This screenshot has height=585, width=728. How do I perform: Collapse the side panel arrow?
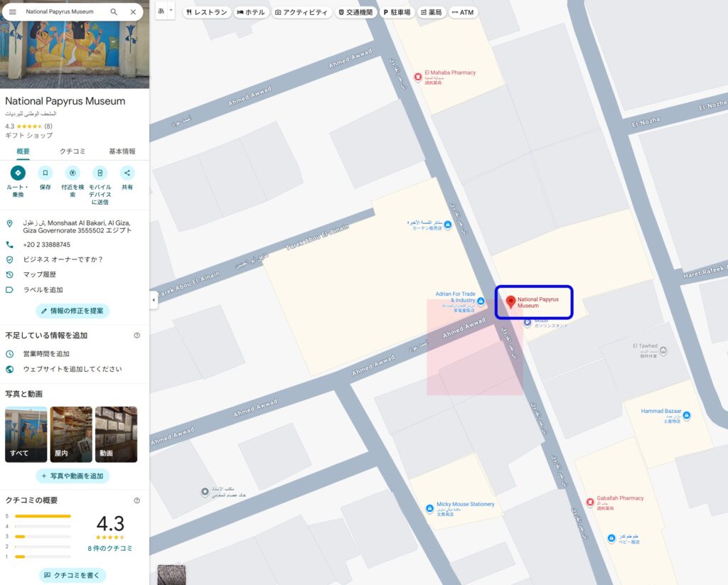tap(154, 301)
